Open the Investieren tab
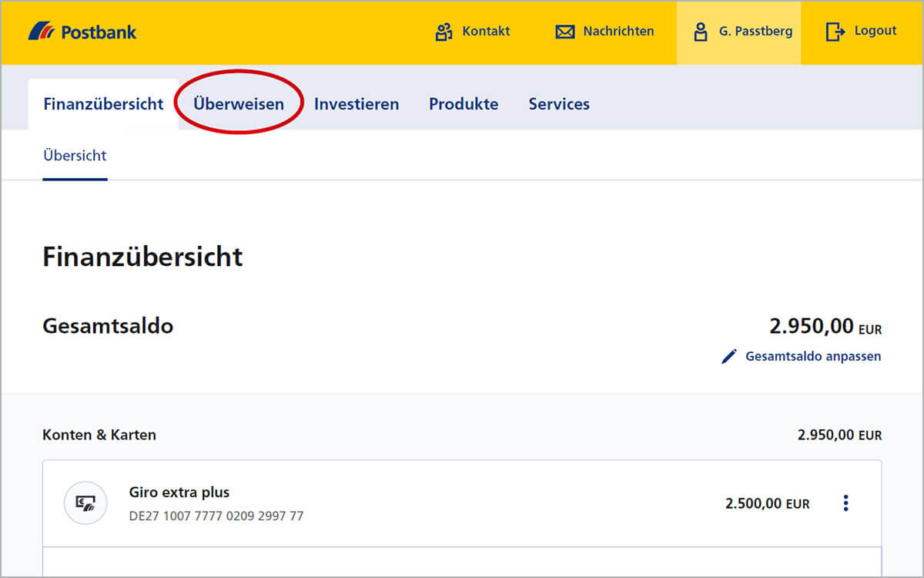 tap(357, 103)
